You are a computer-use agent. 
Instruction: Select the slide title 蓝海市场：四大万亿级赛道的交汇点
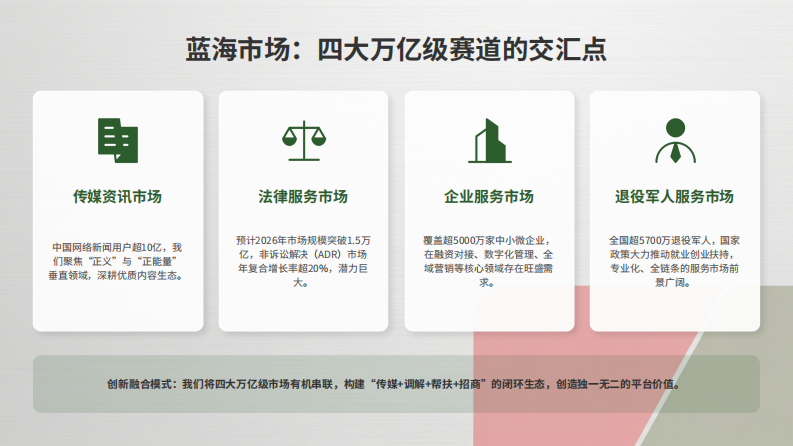coord(396,50)
